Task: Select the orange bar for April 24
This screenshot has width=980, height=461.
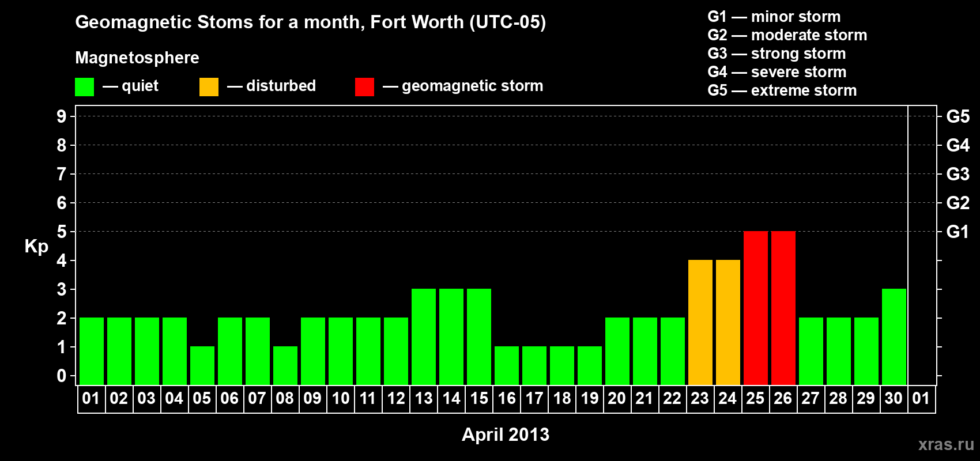Action: pyautogui.click(x=728, y=323)
